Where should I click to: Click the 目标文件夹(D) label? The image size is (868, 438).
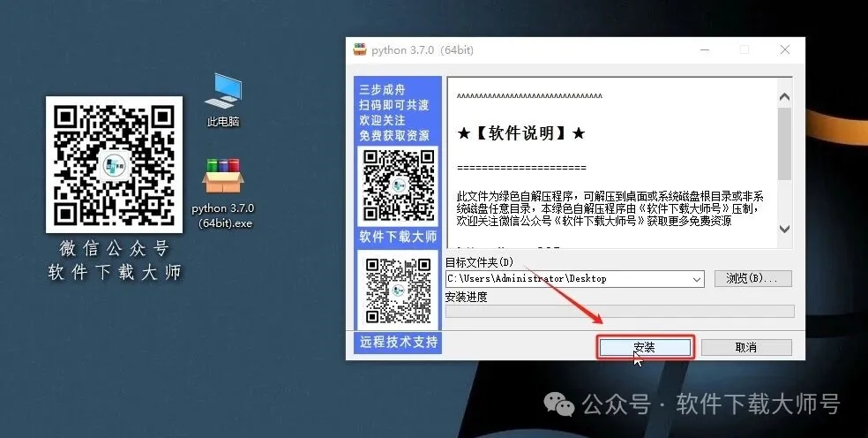[x=479, y=262]
